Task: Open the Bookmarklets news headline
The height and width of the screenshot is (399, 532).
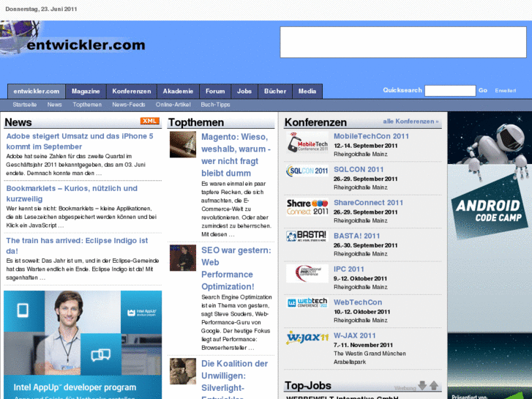Action: pos(72,193)
